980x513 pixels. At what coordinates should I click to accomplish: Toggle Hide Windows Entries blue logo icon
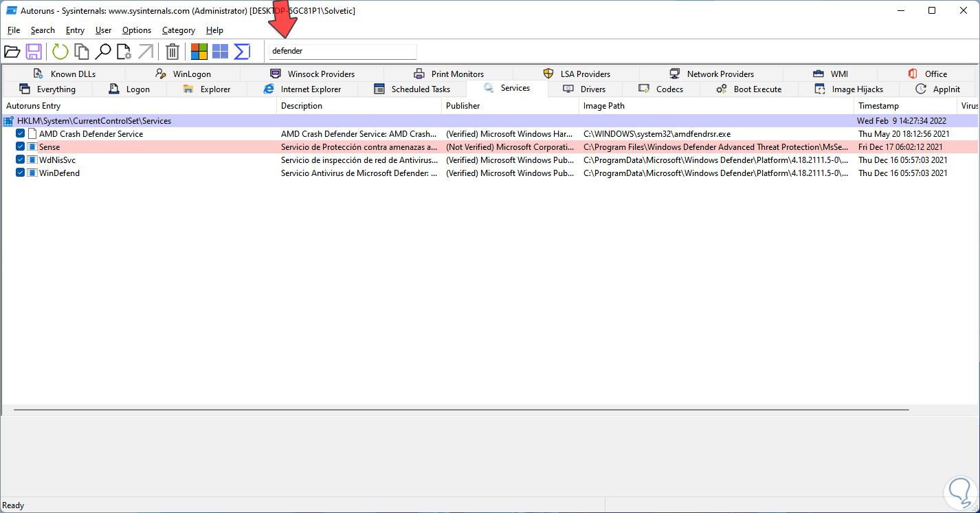click(220, 52)
